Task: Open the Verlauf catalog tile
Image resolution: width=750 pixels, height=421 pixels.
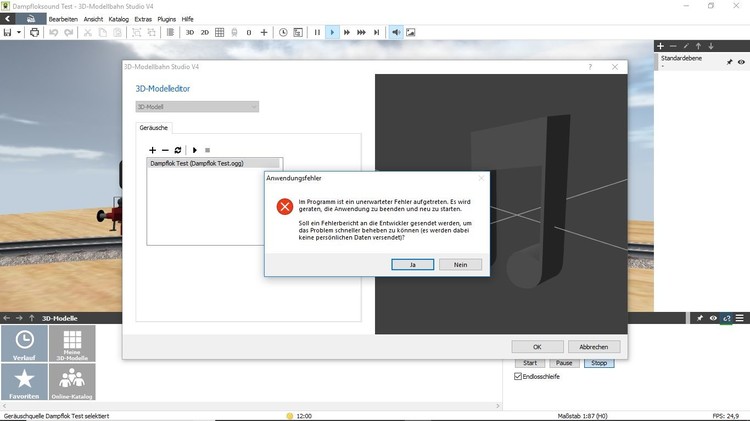Action: pyautogui.click(x=24, y=343)
